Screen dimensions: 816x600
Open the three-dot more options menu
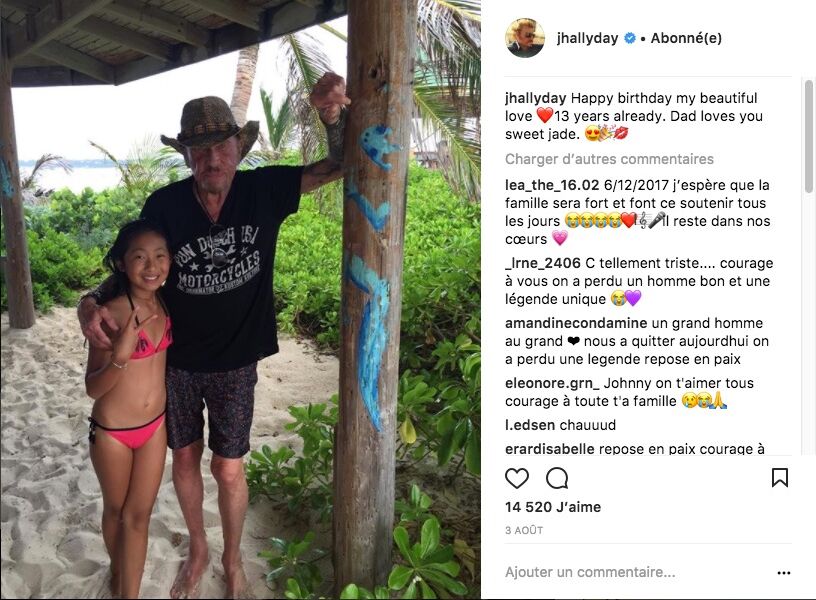tap(784, 573)
